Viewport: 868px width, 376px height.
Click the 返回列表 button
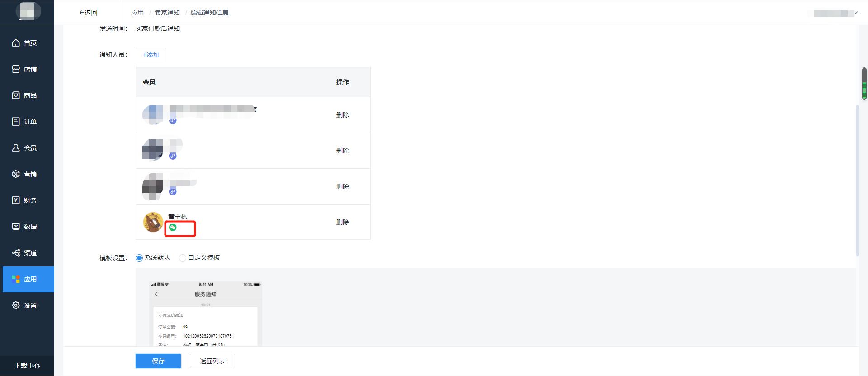(212, 361)
